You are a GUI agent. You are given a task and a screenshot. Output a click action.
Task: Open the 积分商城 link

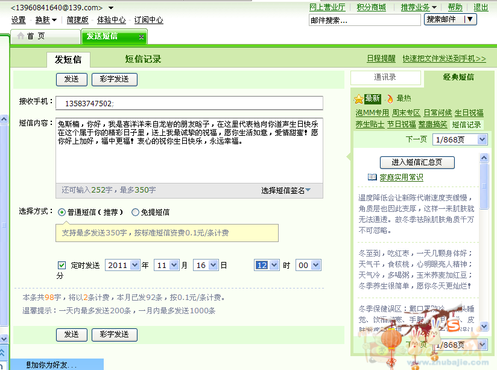(371, 7)
